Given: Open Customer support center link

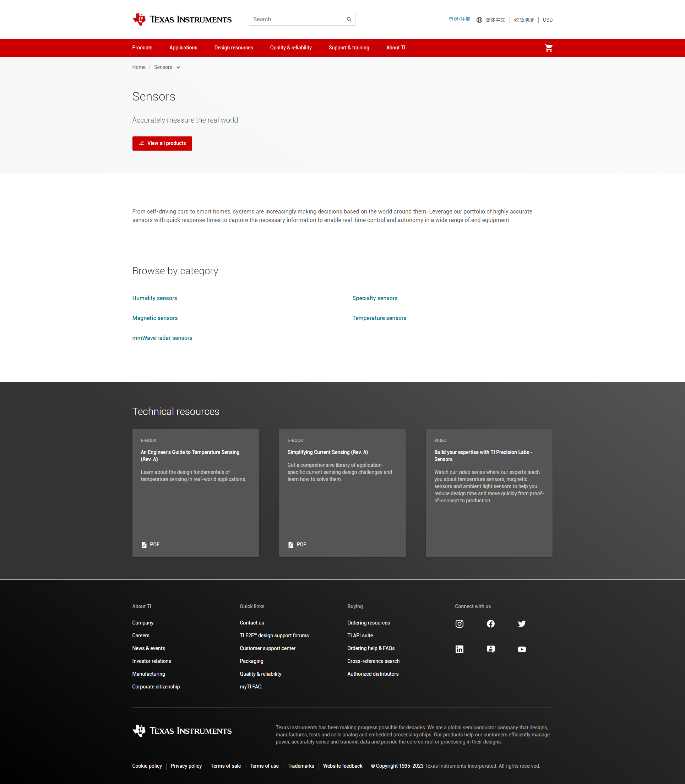Looking at the screenshot, I should [267, 649].
